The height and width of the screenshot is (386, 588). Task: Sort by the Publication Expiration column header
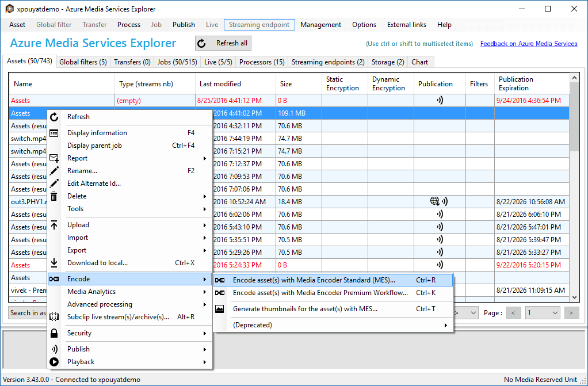[x=532, y=84]
